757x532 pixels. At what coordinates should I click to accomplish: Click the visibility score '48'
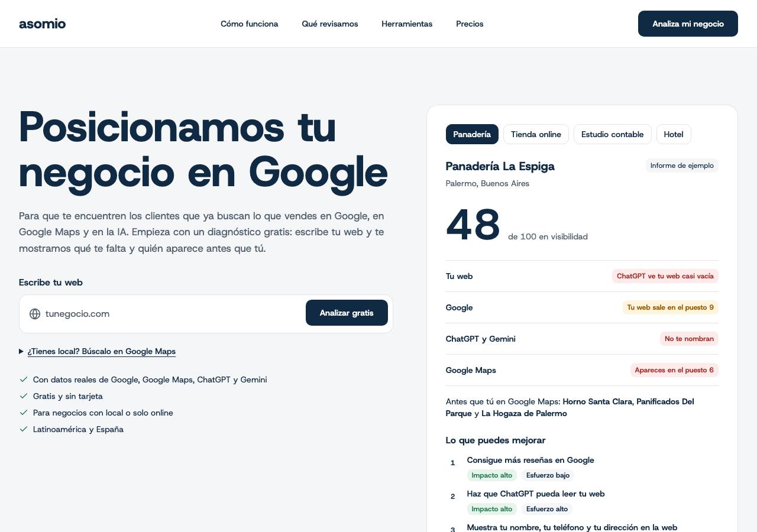coord(473,225)
